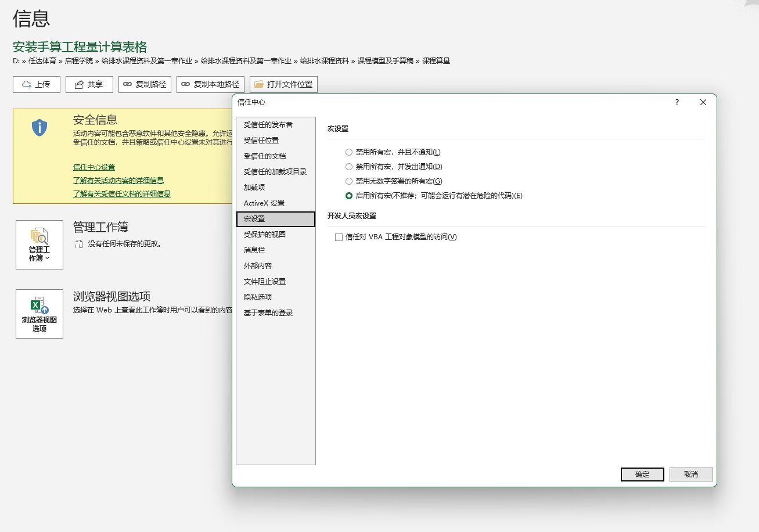759x532 pixels.
Task: Open 受信任位置 category
Action: [276, 141]
